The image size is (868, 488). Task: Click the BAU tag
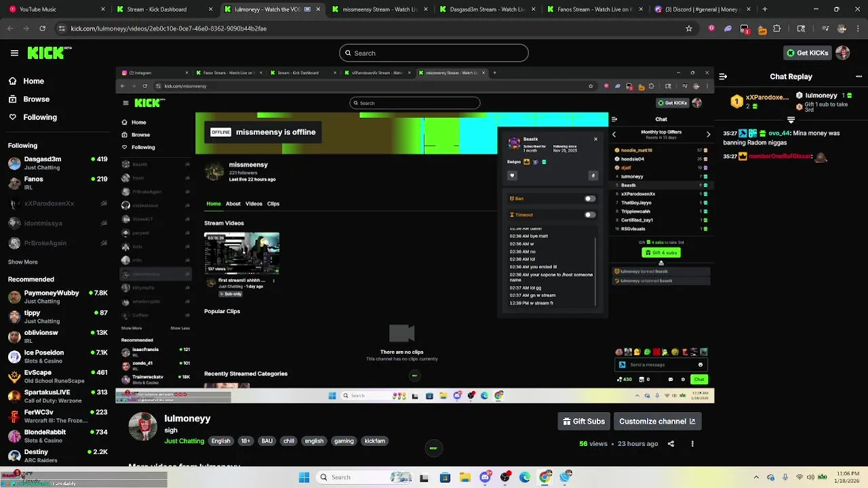pos(267,441)
